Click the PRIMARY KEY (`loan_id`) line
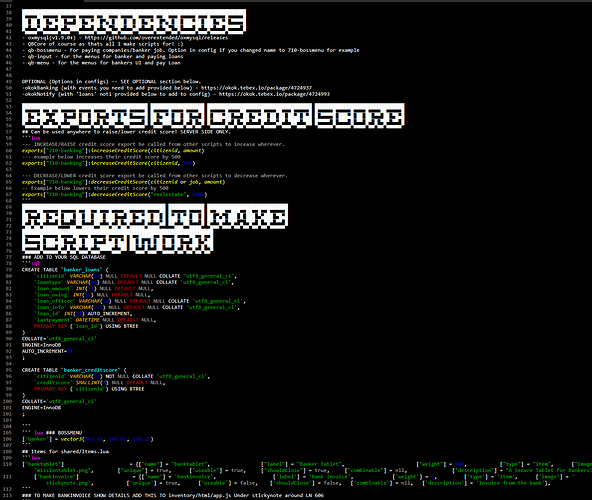 pyautogui.click(x=86, y=326)
